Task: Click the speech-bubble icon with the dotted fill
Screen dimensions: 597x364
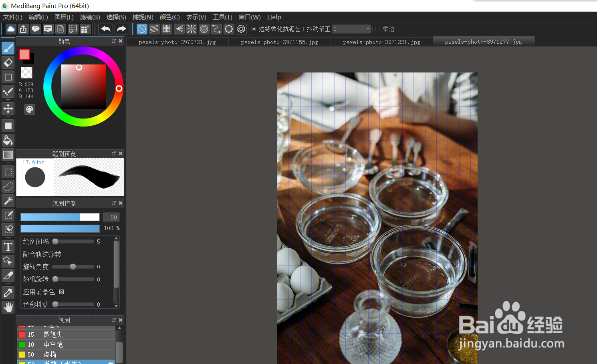Action: click(36, 29)
